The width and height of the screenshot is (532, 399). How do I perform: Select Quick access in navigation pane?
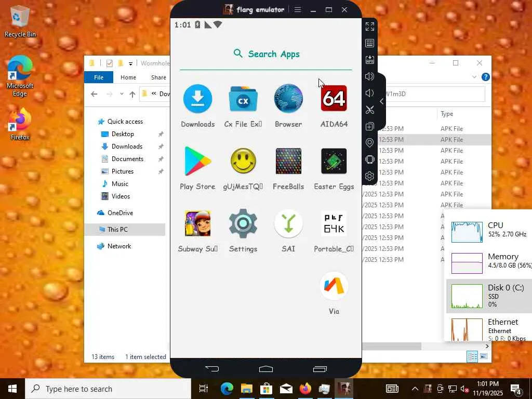(125, 122)
